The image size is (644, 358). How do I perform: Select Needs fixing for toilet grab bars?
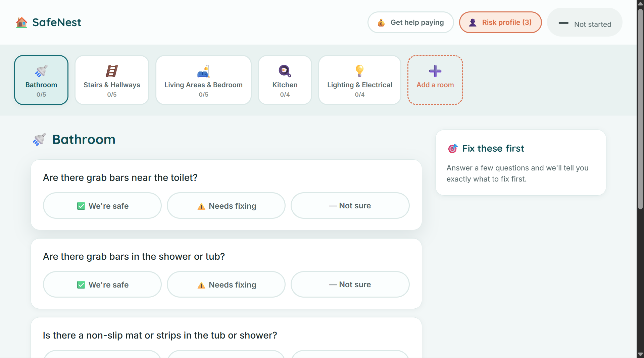[226, 206]
